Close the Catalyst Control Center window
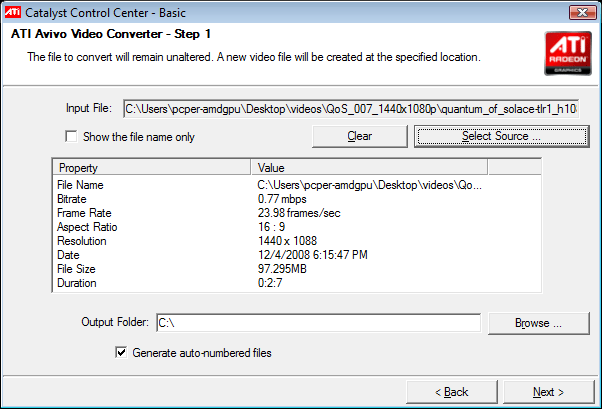The image size is (602, 409). 582,12
